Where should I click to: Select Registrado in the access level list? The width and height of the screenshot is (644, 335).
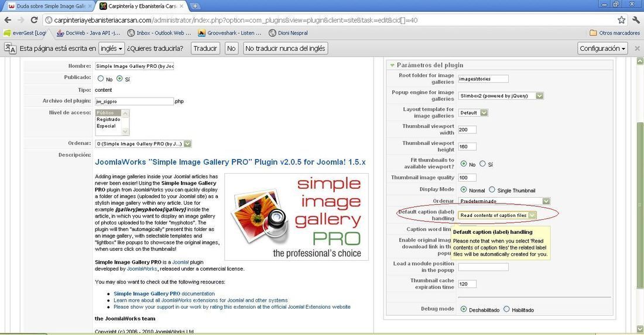(x=108, y=119)
